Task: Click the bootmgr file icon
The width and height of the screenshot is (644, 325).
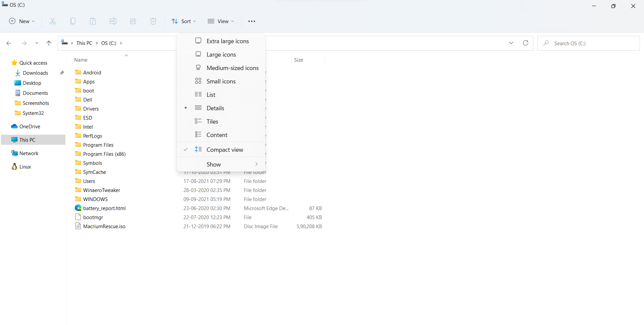Action: (78, 217)
